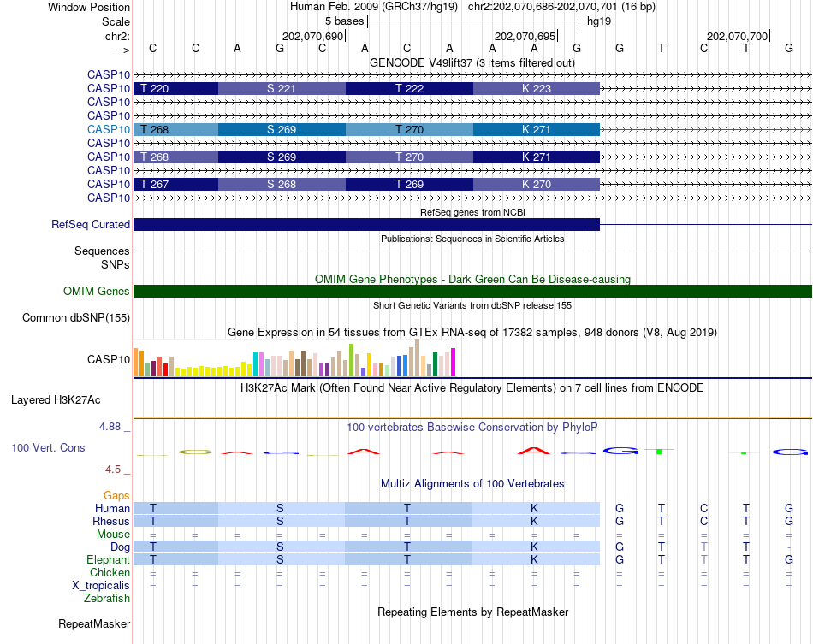Click the RepeatMasker track label
The image size is (813, 644).
pos(94,623)
